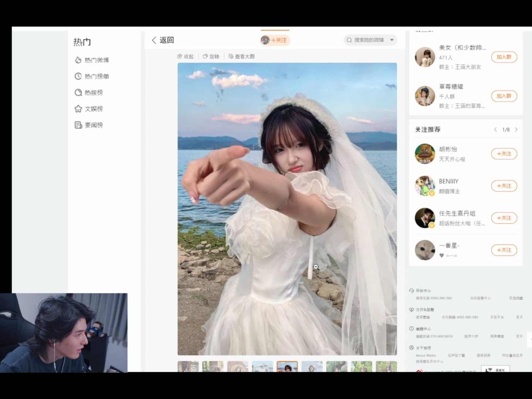Select the last thumbnail in the photo strip
This screenshot has height=399, width=532.
click(386, 366)
